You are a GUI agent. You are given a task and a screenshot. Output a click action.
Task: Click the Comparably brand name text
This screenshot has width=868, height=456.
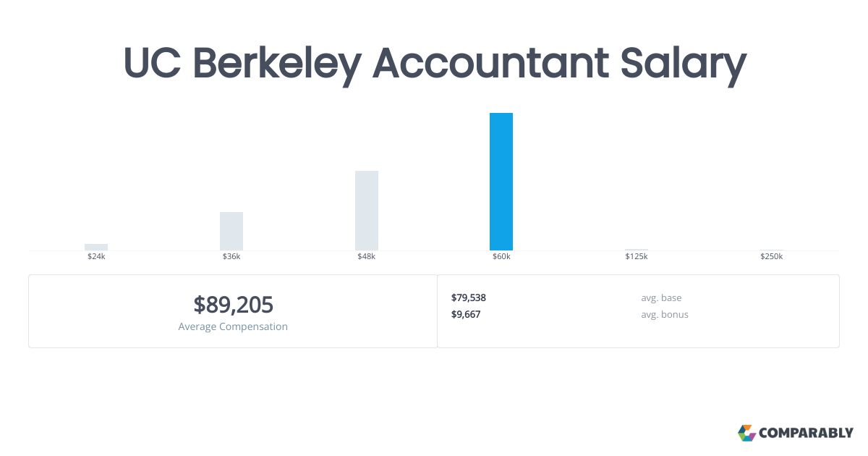[806, 434]
